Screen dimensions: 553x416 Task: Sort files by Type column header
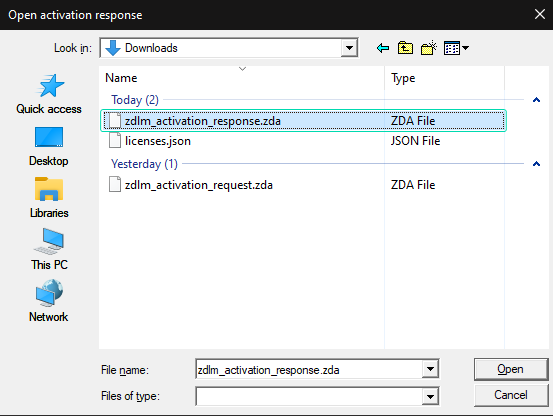click(444, 78)
